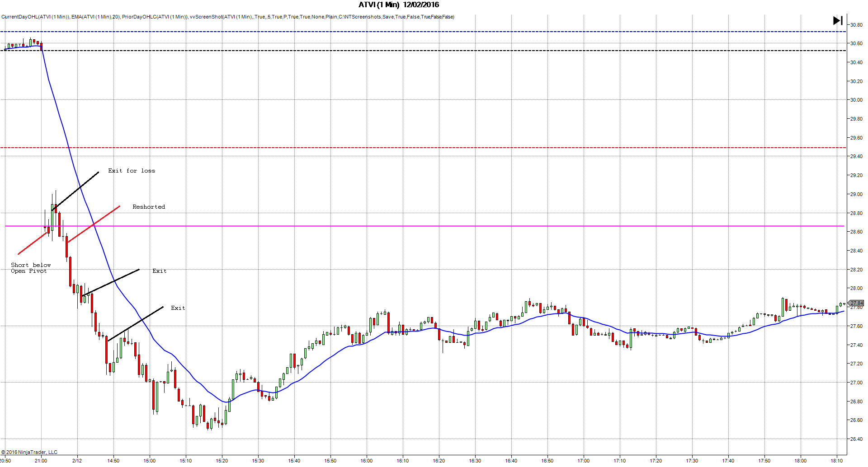Image resolution: width=868 pixels, height=467 pixels.
Task: Click the 18:00 time axis label
Action: coord(801,461)
